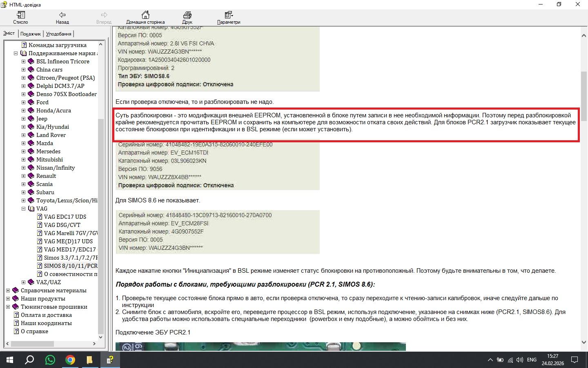
Task: Expand the BSL Infineon Tricore node
Action: click(x=23, y=61)
